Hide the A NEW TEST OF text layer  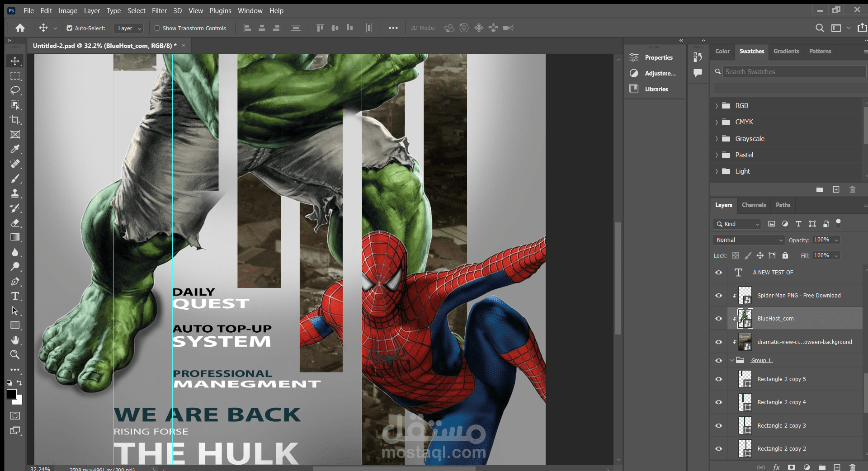pyautogui.click(x=719, y=273)
